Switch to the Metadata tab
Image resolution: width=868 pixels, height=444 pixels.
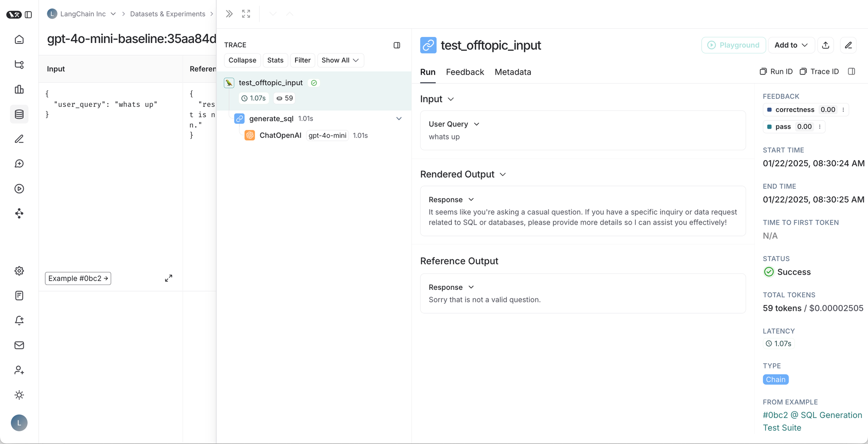513,72
